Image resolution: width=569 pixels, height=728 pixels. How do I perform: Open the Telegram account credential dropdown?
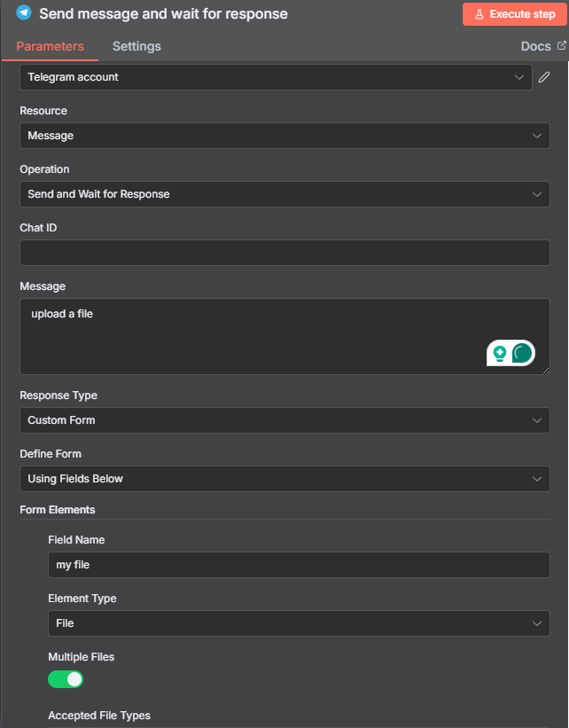tap(276, 77)
